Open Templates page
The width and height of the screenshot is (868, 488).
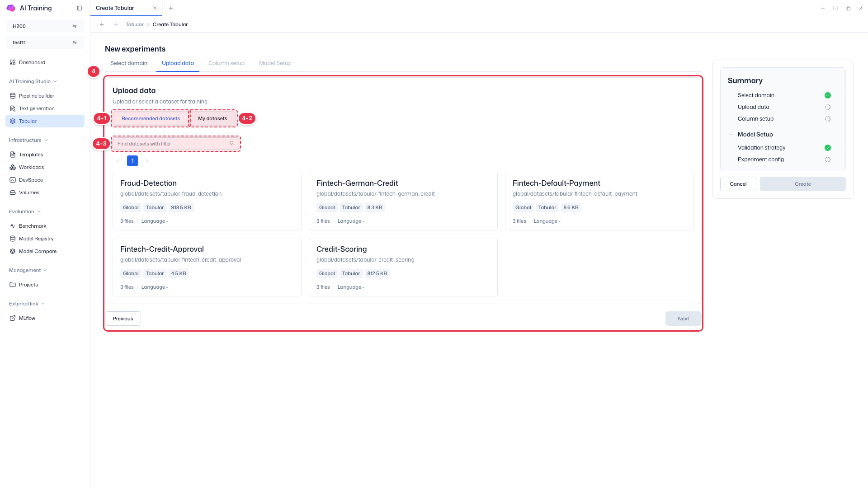point(45,155)
